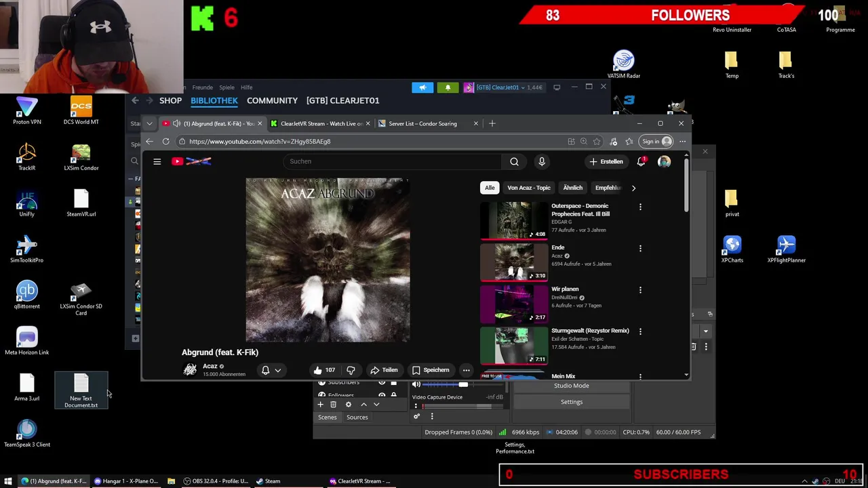The height and width of the screenshot is (488, 868).
Task: Open VATSIM Radar desktop shortcut
Action: tap(623, 65)
